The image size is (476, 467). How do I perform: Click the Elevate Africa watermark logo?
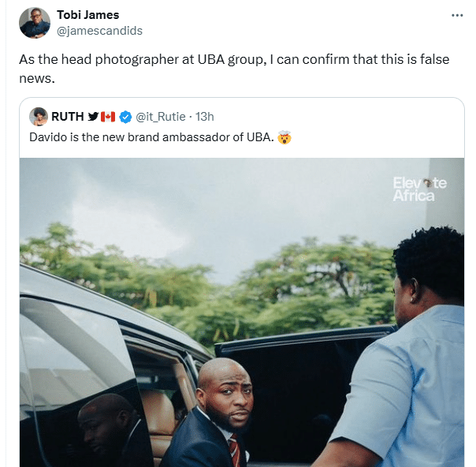click(x=419, y=189)
